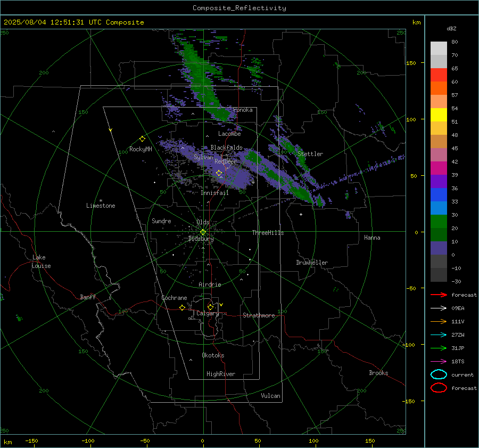Click the Composite_Reflectivity title
The width and height of the screenshot is (479, 448).
click(x=240, y=8)
